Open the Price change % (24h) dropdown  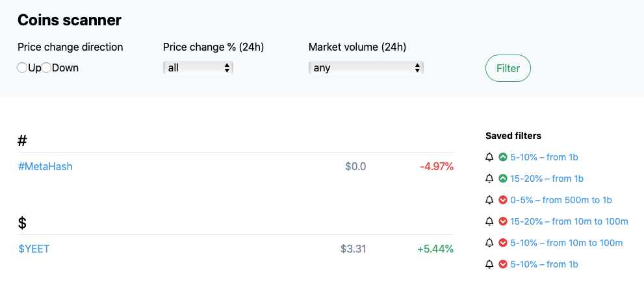198,68
